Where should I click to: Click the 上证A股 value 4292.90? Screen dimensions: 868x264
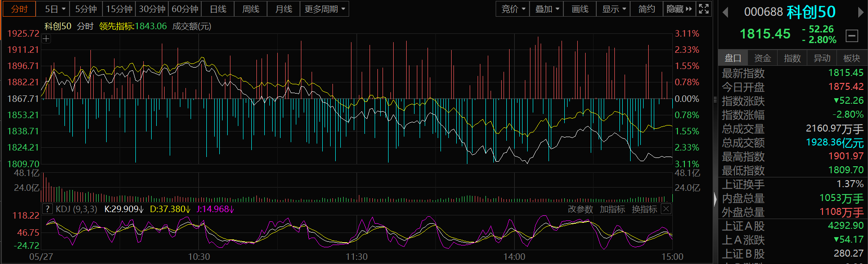846,226
